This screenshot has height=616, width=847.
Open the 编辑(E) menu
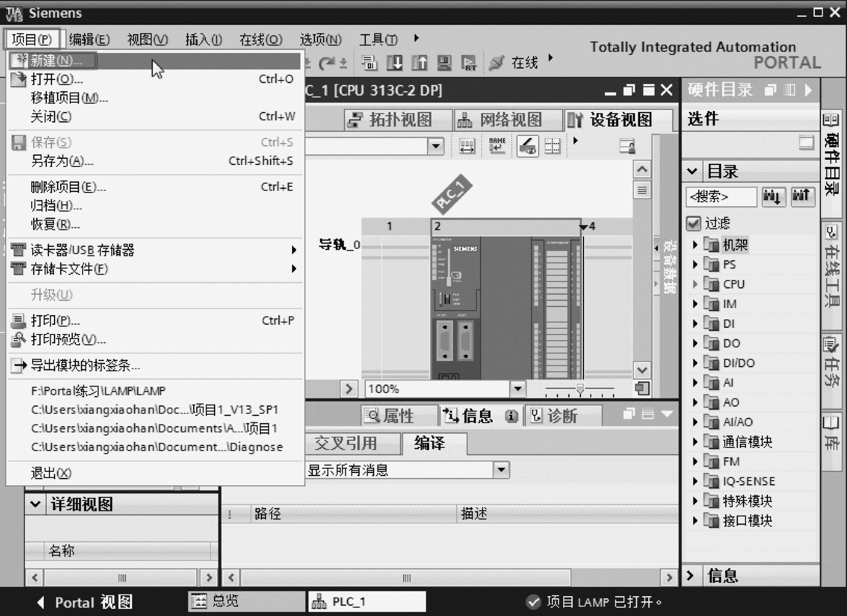pyautogui.click(x=89, y=39)
